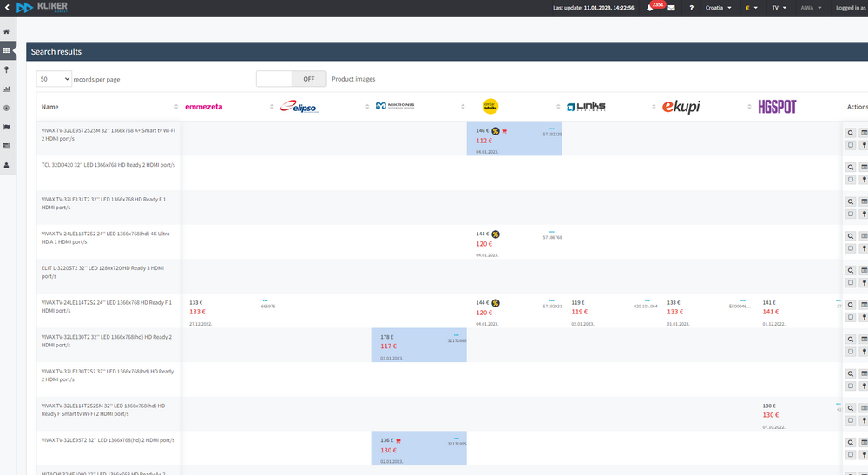Click magnifier for VIVAX TV-32LE95T2 row
The height and width of the screenshot is (475, 868).
851,442
